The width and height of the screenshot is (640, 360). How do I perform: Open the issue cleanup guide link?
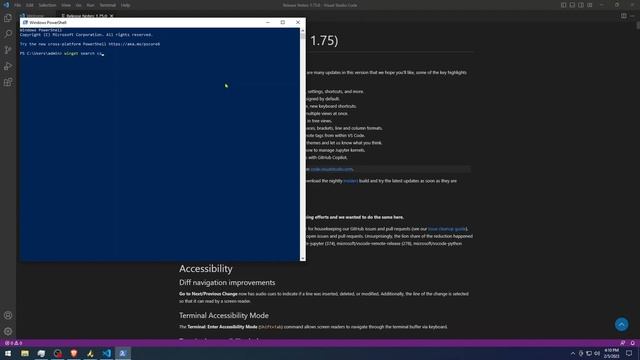pos(447,229)
